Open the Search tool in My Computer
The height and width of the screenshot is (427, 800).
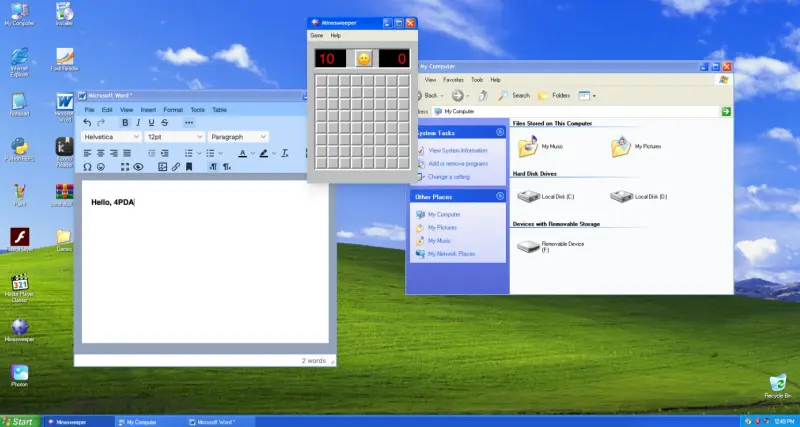coord(515,96)
